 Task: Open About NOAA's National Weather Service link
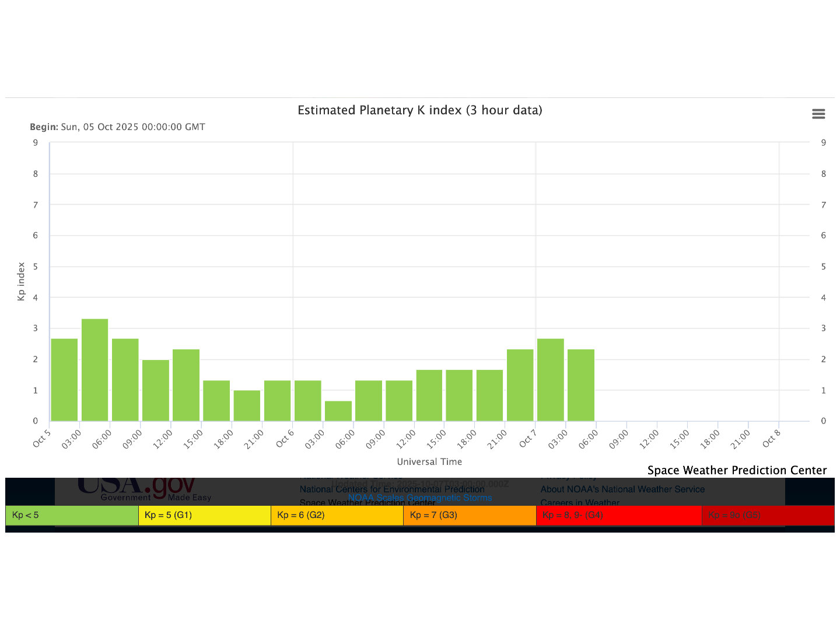pyautogui.click(x=622, y=489)
